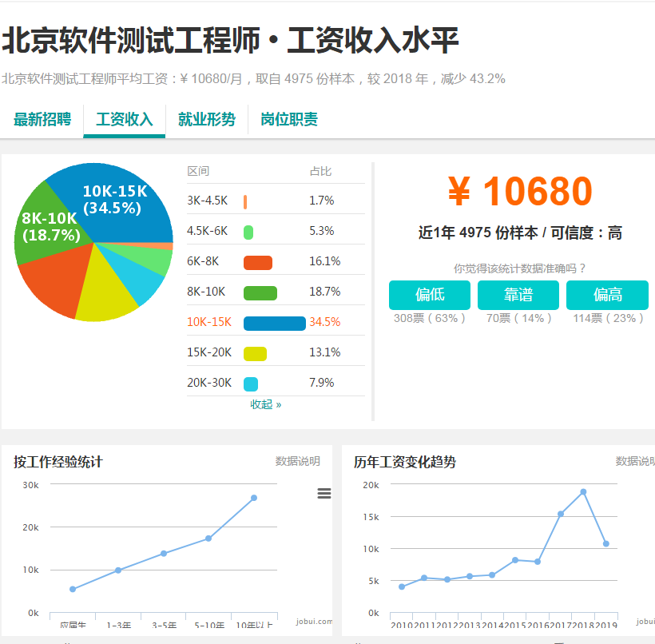Vote 偏高 on the salary statistics

607,295
